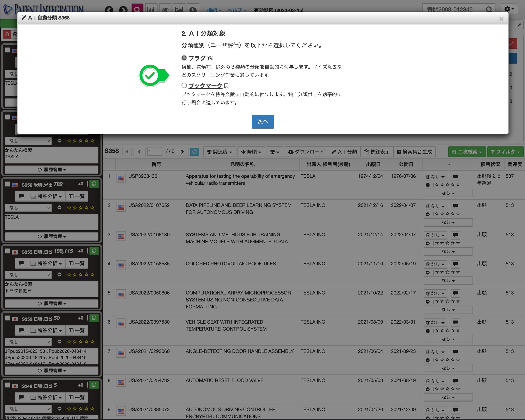Open the 特許分析 menu for S352
Viewport: 525px width, 420px height.
(46, 330)
